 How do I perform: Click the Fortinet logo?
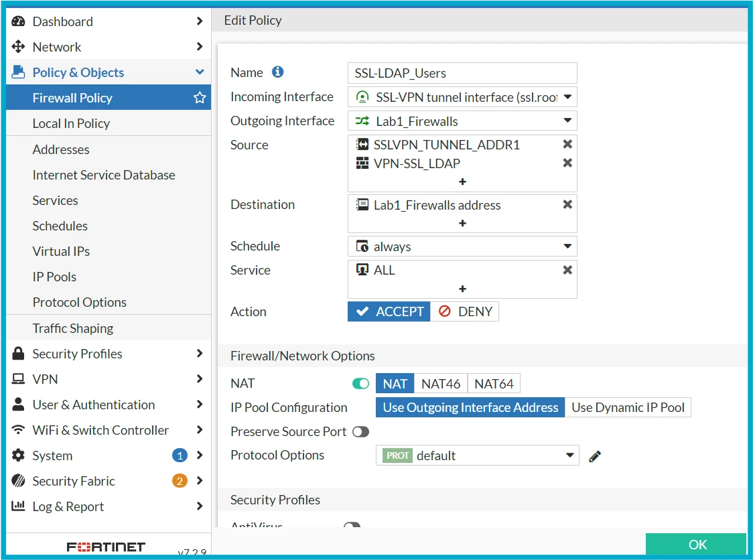pyautogui.click(x=106, y=547)
